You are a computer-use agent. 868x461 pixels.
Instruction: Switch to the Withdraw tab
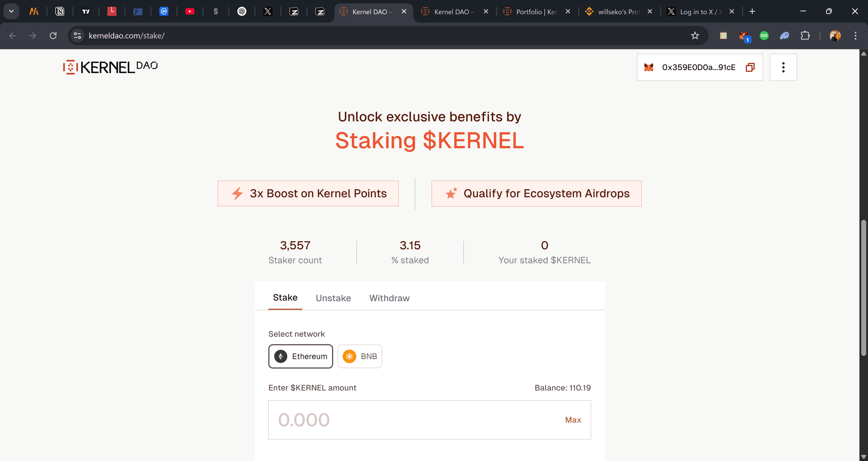pyautogui.click(x=389, y=298)
